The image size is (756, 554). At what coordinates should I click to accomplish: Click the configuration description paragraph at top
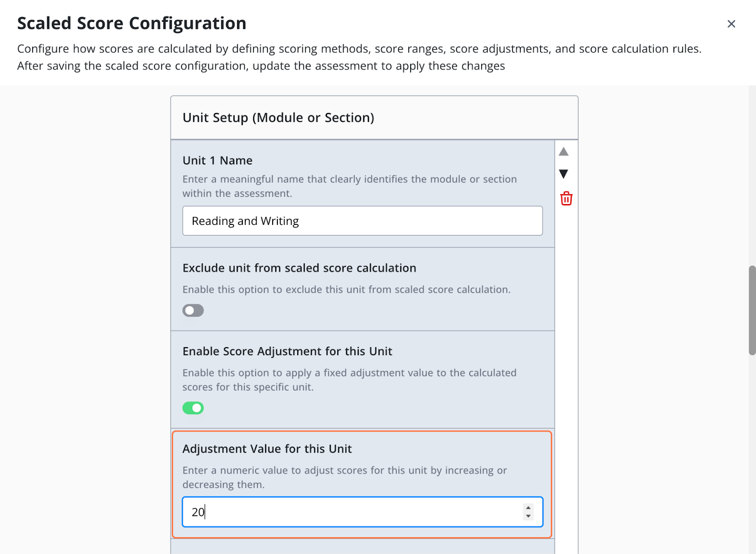[x=359, y=57]
